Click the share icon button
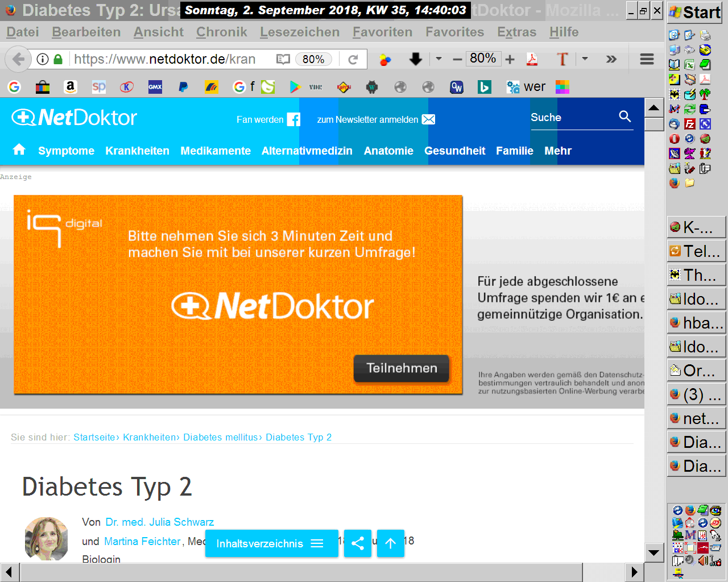728x582 pixels. [x=358, y=543]
